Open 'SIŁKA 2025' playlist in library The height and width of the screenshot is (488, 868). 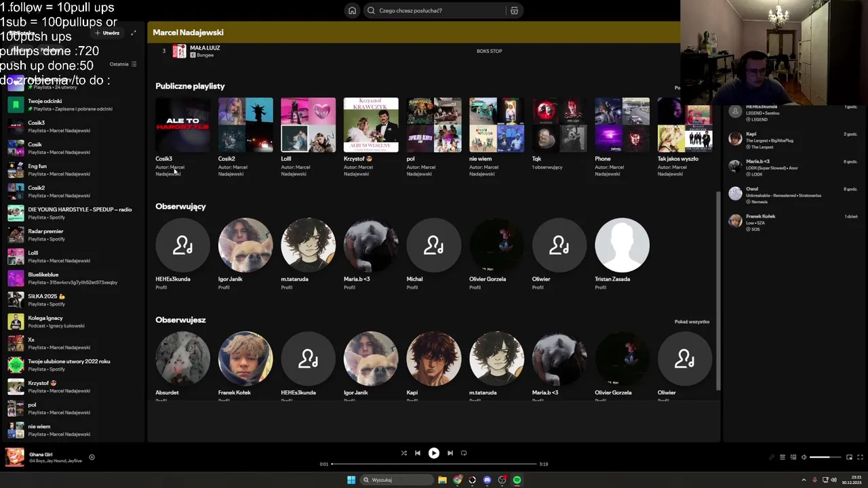[75, 300]
